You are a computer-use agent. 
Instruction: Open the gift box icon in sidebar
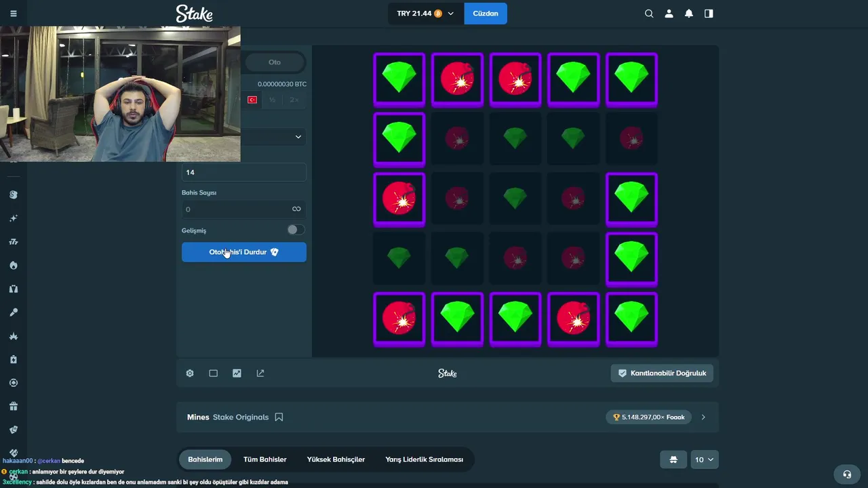(14, 407)
